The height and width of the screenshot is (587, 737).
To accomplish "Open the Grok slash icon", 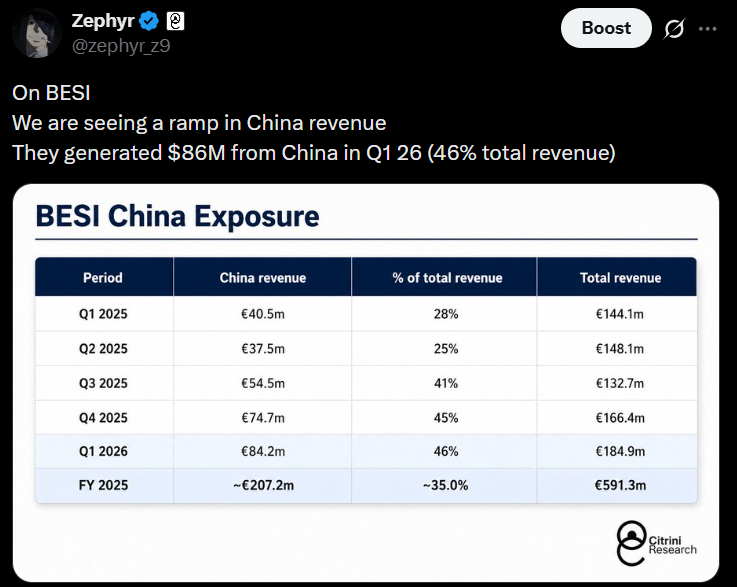I will tap(674, 29).
